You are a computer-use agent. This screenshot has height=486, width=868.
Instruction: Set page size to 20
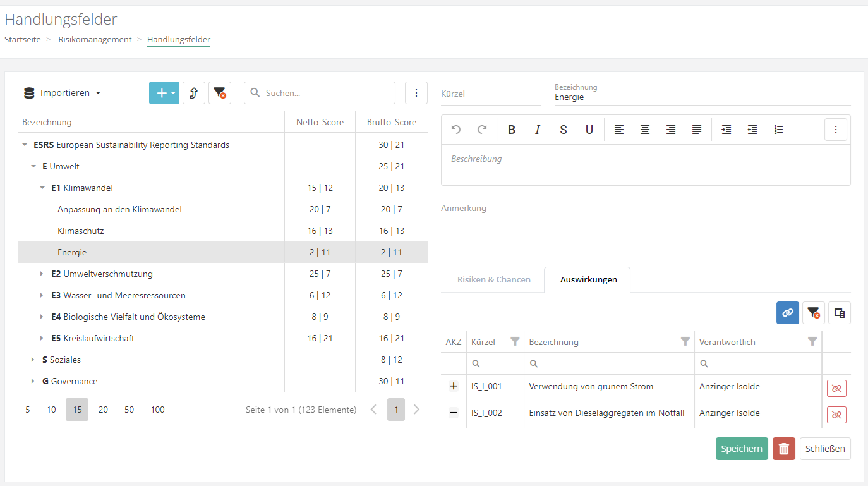tap(103, 410)
